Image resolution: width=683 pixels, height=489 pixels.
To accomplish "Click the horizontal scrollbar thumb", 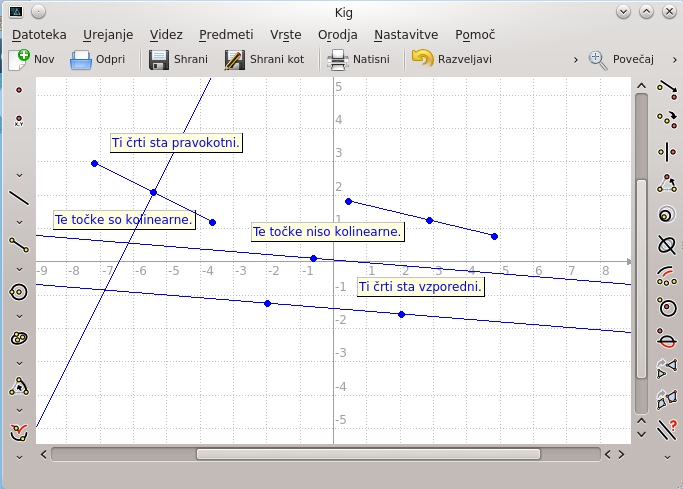I will [368, 454].
